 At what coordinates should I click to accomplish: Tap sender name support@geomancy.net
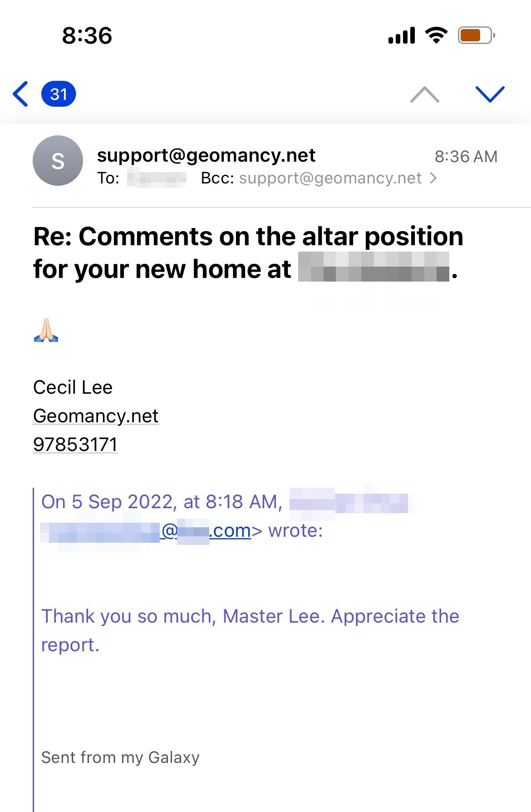206,155
